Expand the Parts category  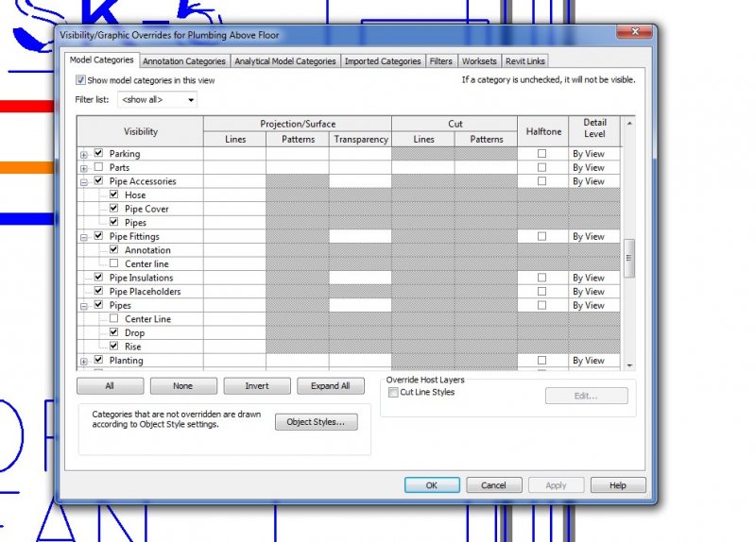84,169
